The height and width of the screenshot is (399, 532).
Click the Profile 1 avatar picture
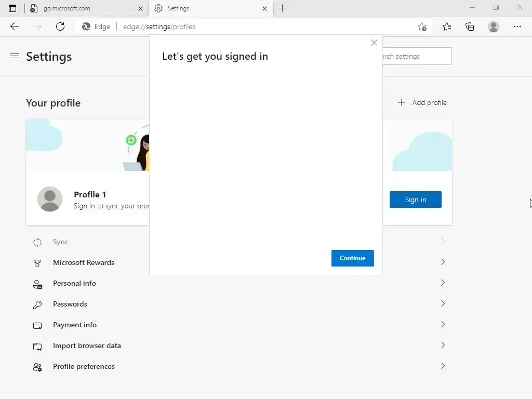click(x=50, y=199)
